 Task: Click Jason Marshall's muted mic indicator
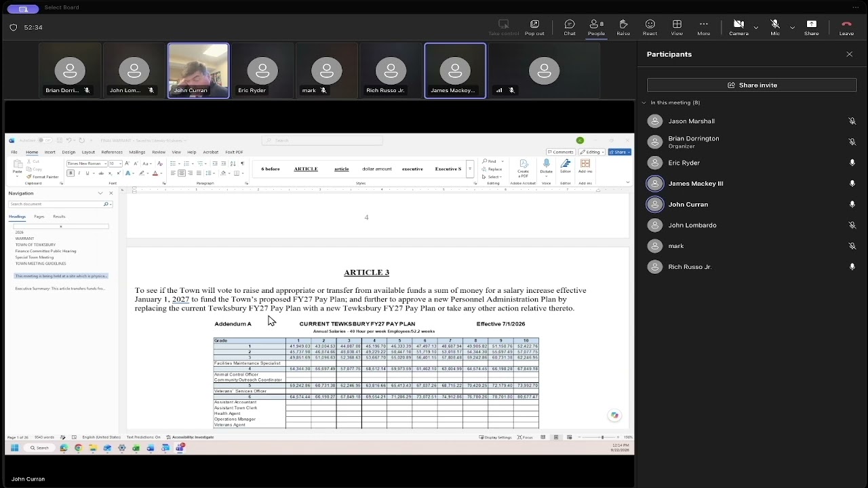pos(852,121)
